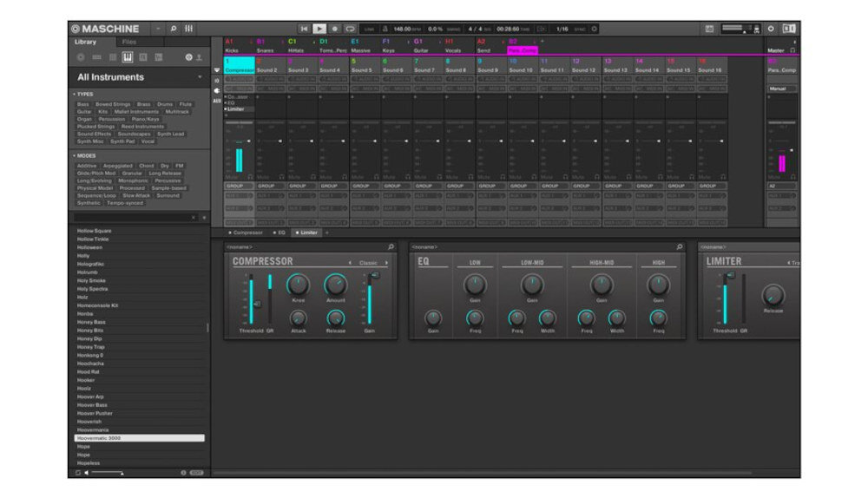
Task: Click the browser search magnifier icon in header
Action: pos(174,29)
